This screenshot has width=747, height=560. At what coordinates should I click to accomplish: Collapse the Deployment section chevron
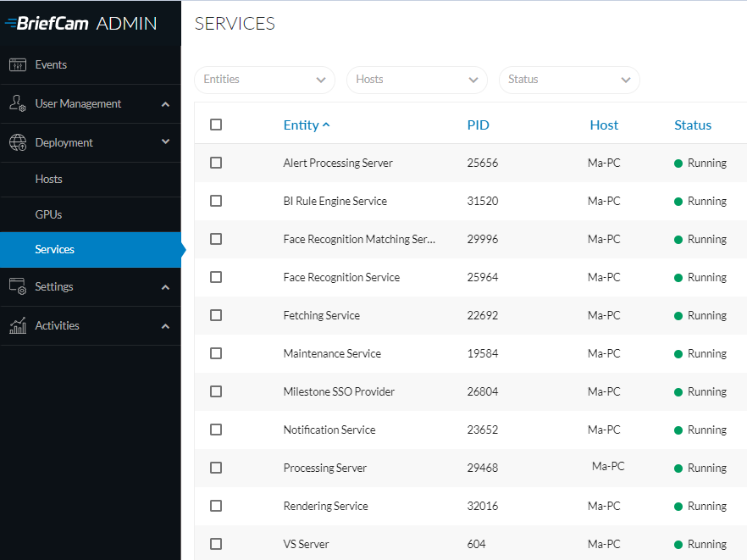pyautogui.click(x=165, y=141)
